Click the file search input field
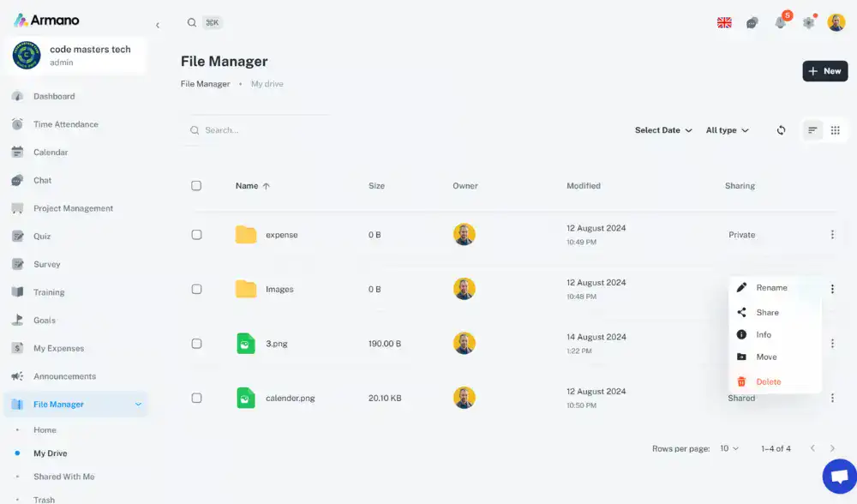 257,130
